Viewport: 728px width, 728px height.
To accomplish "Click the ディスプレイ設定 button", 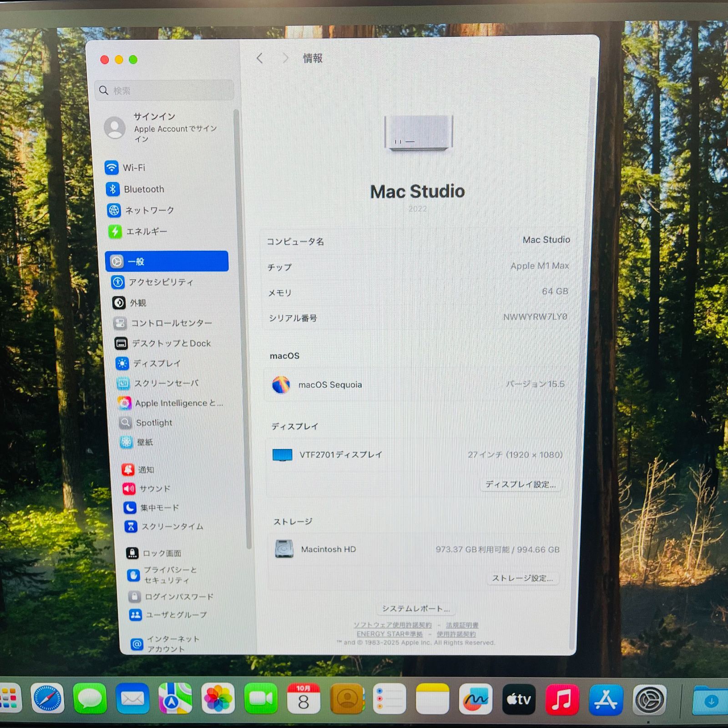I will point(520,484).
